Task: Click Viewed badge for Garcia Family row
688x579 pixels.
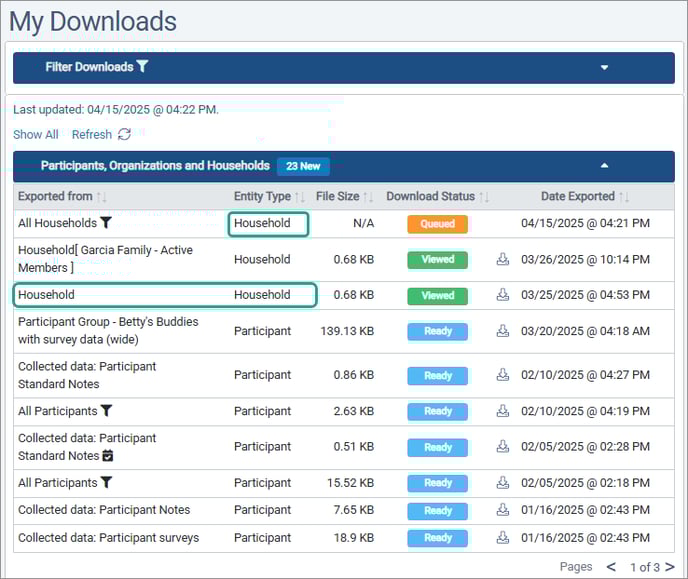Action: point(437,260)
